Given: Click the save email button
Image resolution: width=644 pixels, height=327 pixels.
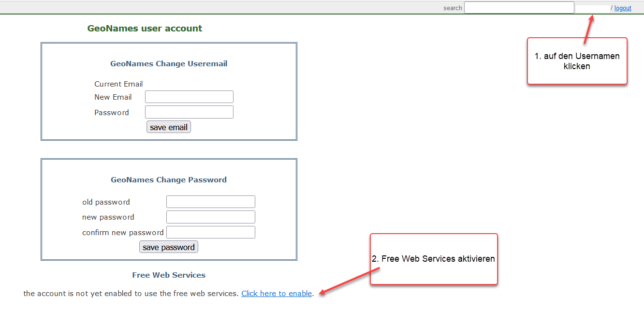Looking at the screenshot, I should pos(169,127).
